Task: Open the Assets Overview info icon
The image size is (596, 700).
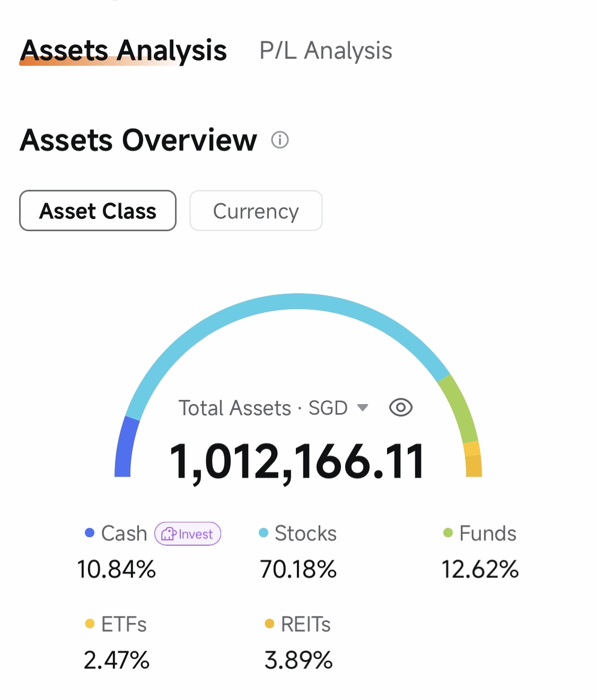Action: (280, 140)
